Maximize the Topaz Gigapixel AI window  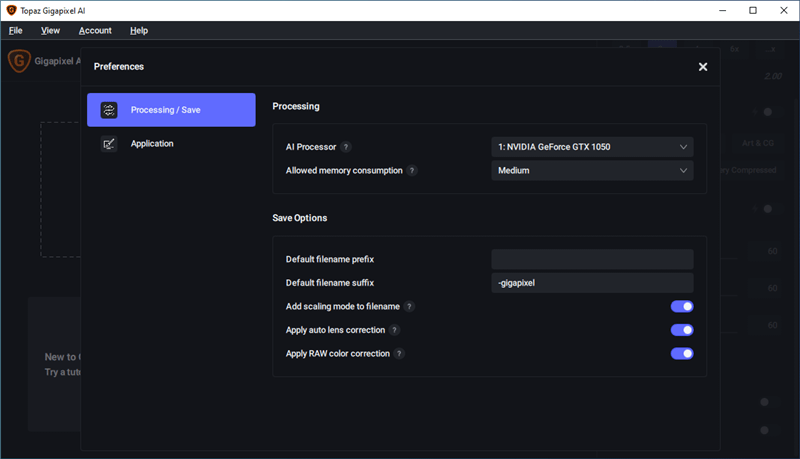pyautogui.click(x=753, y=10)
